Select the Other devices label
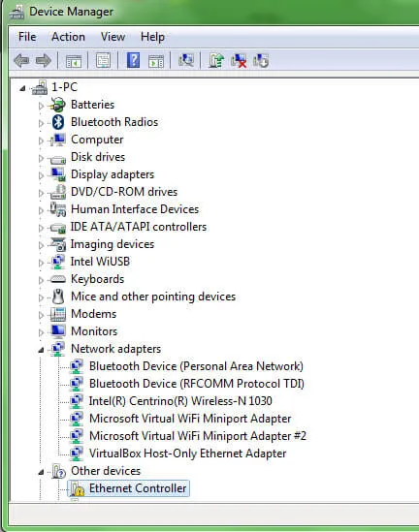 (106, 471)
